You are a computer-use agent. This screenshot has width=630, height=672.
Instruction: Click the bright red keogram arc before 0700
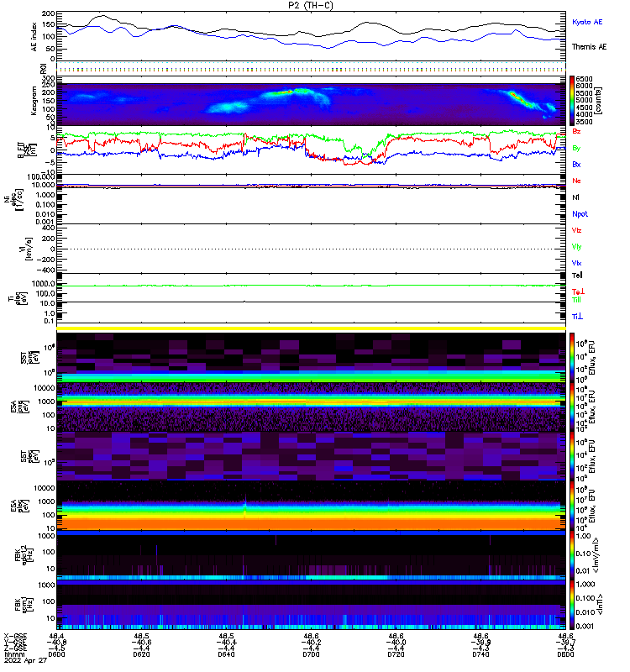point(283,92)
